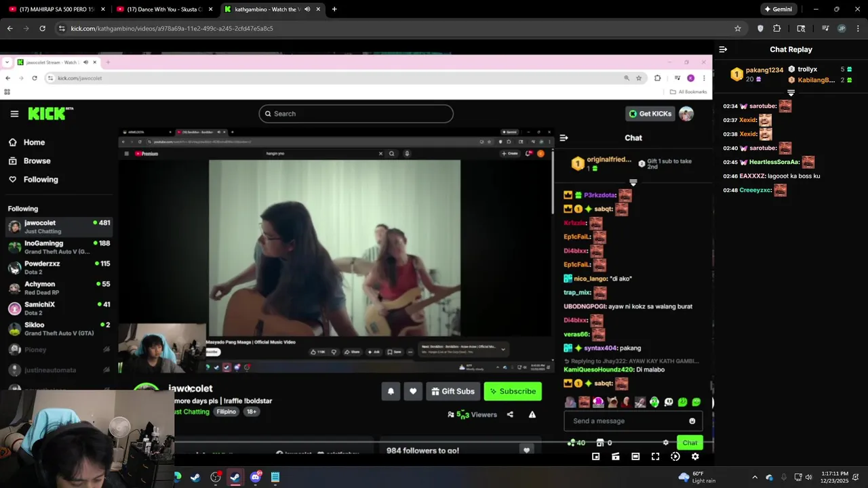This screenshot has height=488, width=868.
Task: Click leaderboard user trollyx
Action: pyautogui.click(x=807, y=69)
